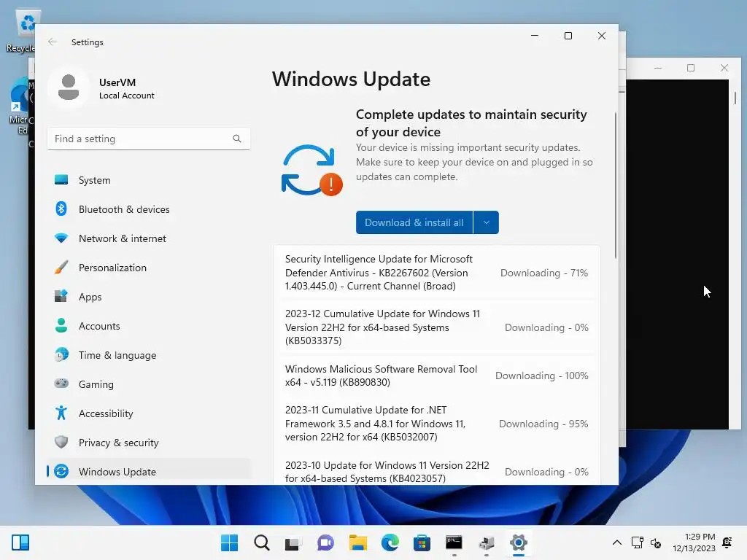Open Microsoft Store from taskbar
The image size is (747, 560).
click(x=422, y=542)
